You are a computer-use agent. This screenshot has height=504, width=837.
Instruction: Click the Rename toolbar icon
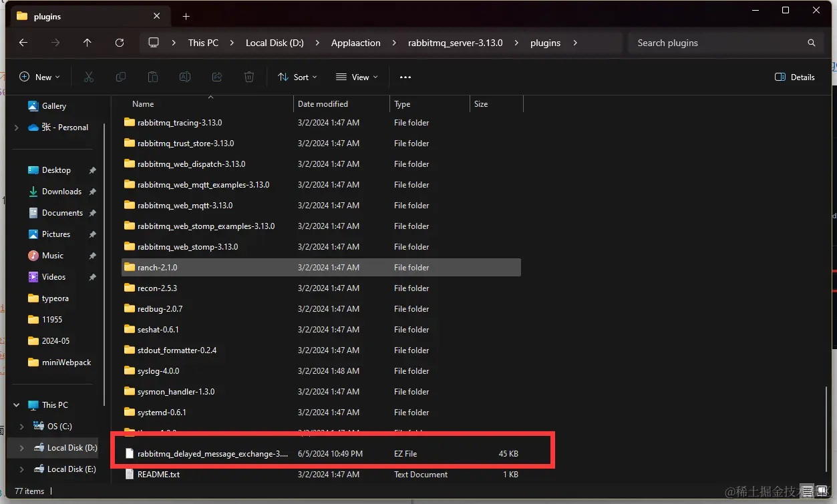[x=185, y=77]
